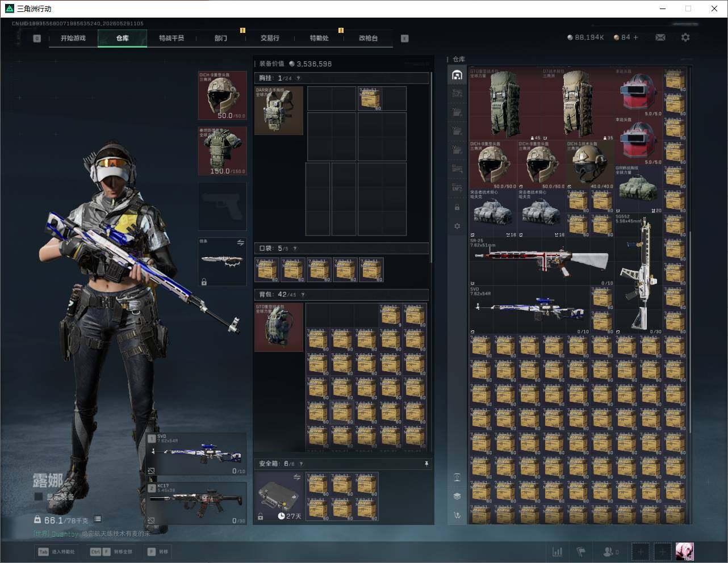The width and height of the screenshot is (728, 563).
Task: Select the equipped chest rig item
Action: (x=279, y=111)
